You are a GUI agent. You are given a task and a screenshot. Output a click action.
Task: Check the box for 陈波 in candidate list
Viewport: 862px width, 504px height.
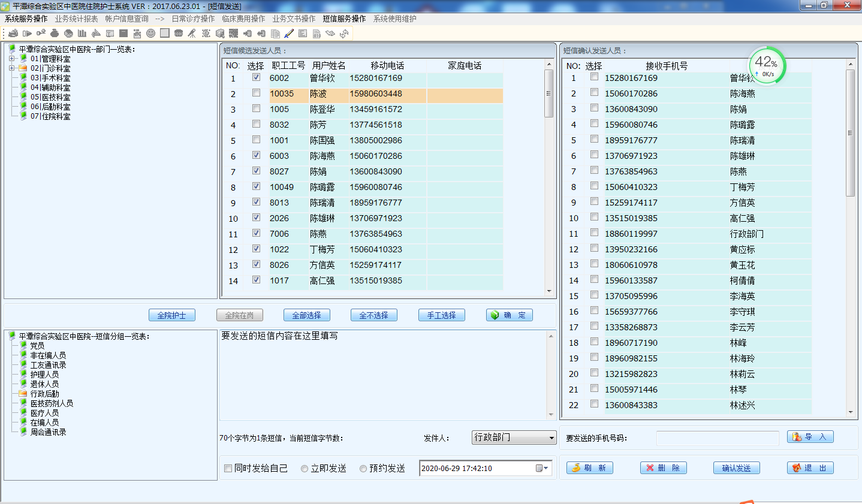[x=256, y=93]
